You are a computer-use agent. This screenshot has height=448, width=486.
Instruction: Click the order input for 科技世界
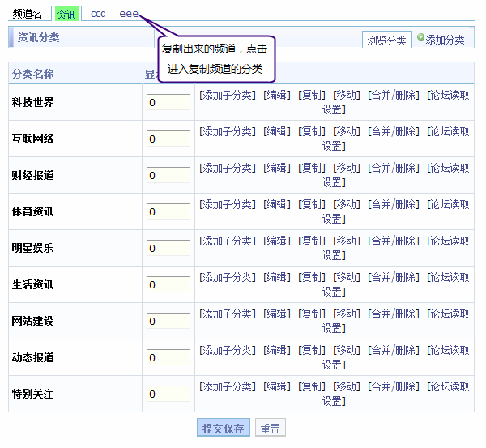click(x=168, y=102)
